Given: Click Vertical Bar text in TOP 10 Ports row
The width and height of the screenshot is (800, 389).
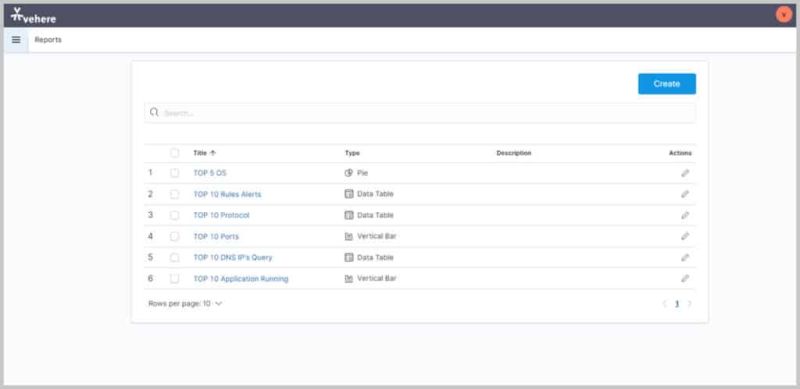Looking at the screenshot, I should [377, 236].
